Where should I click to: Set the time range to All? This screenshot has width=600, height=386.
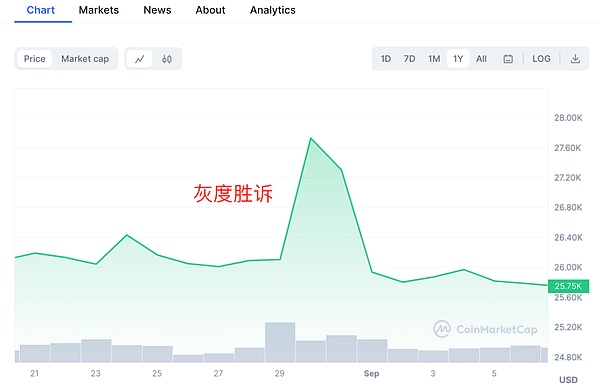point(481,59)
